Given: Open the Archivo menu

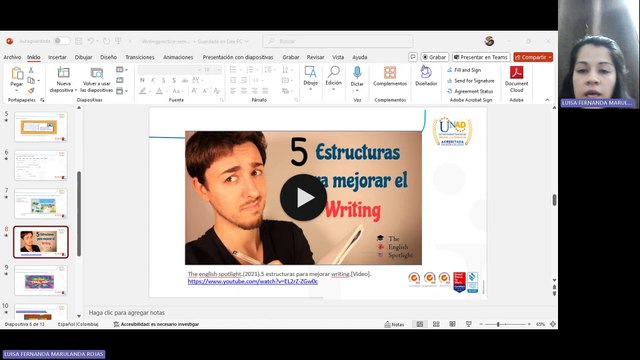Looking at the screenshot, I should 12,57.
